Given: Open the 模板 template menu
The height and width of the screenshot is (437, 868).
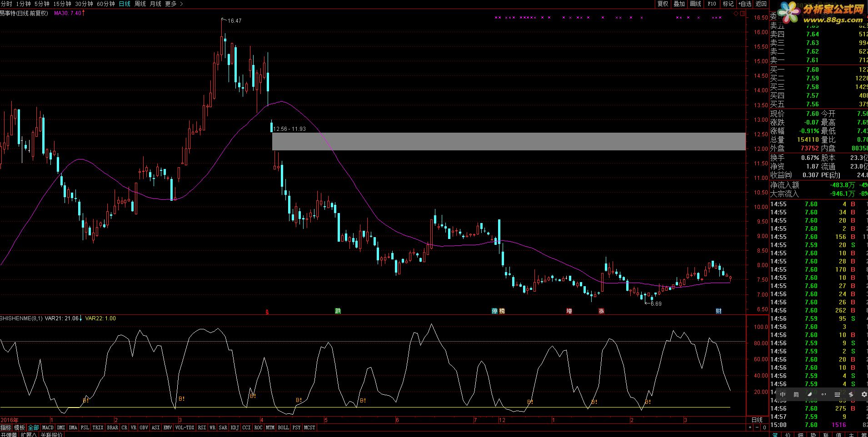Looking at the screenshot, I should (20, 427).
